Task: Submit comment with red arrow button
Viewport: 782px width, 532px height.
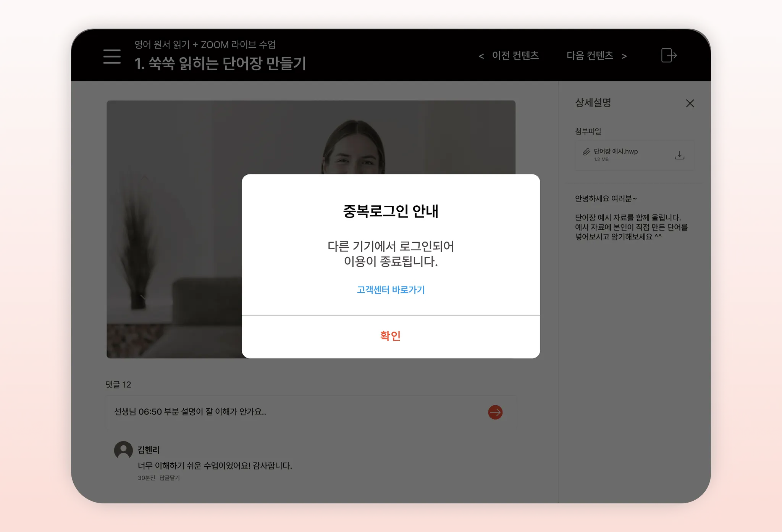Action: tap(495, 412)
